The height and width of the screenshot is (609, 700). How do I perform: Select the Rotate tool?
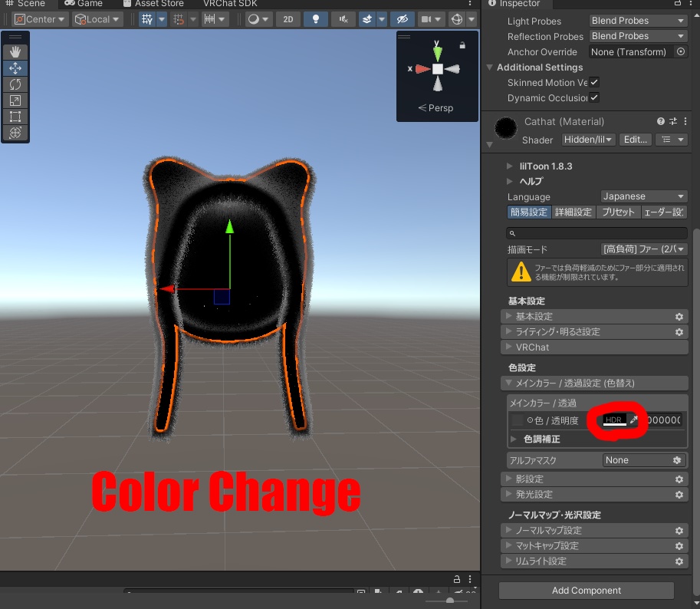pyautogui.click(x=15, y=84)
